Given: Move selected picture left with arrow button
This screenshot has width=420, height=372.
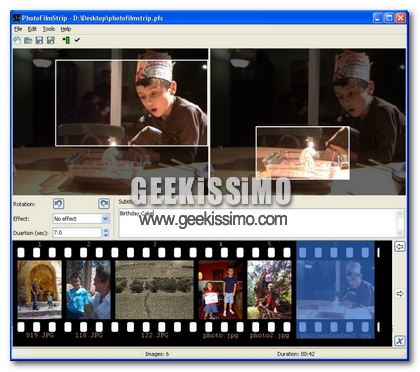Looking at the screenshot, I should [x=400, y=247].
